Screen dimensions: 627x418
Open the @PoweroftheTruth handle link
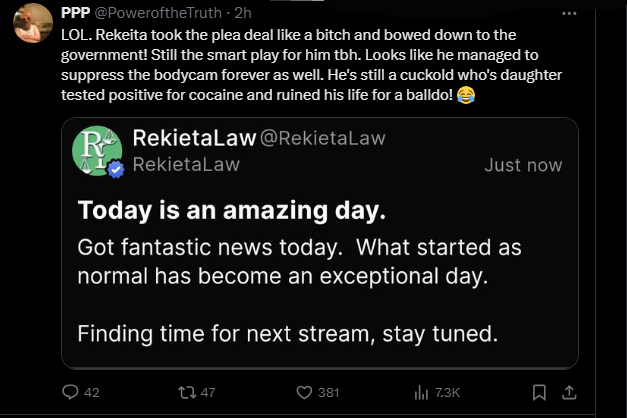150,14
